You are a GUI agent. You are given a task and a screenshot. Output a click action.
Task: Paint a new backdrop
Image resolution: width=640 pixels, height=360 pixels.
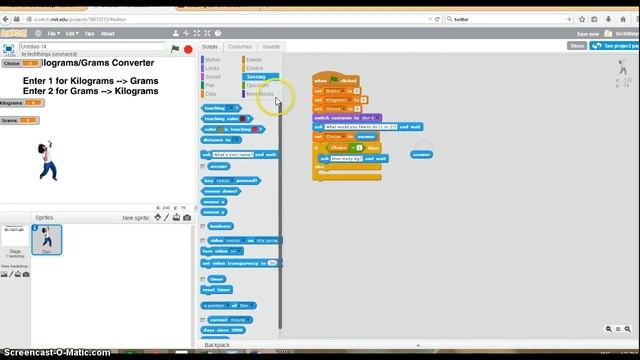click(x=11, y=274)
